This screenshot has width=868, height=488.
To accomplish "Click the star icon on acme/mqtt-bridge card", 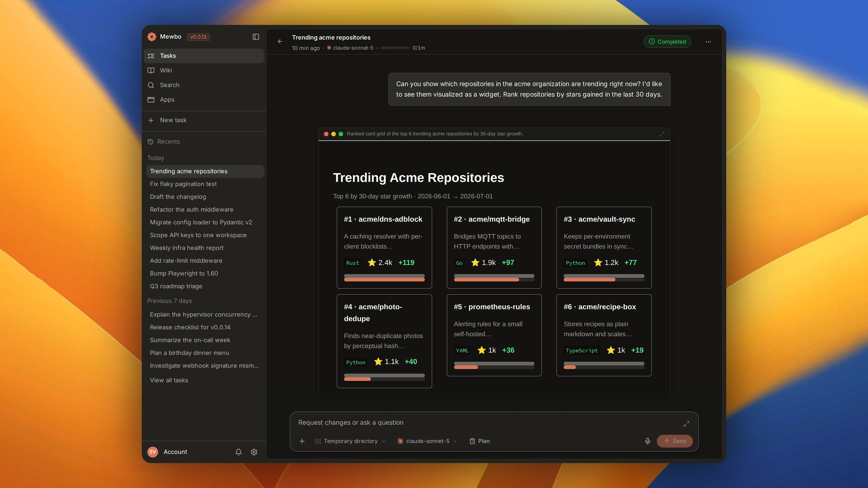I will point(475,262).
